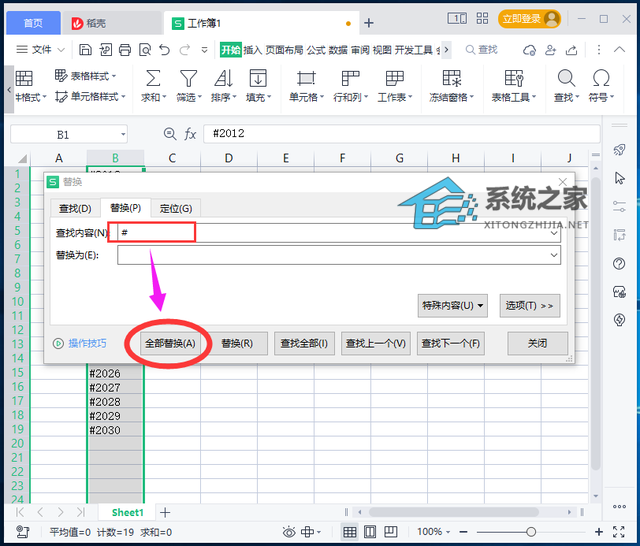
Task: Switch to page layout view icon
Action: (370, 532)
